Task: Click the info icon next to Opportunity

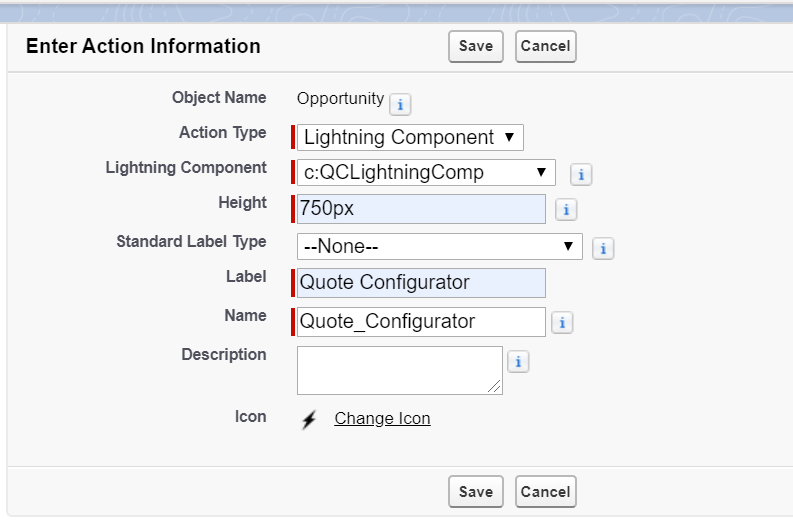Action: [x=399, y=104]
